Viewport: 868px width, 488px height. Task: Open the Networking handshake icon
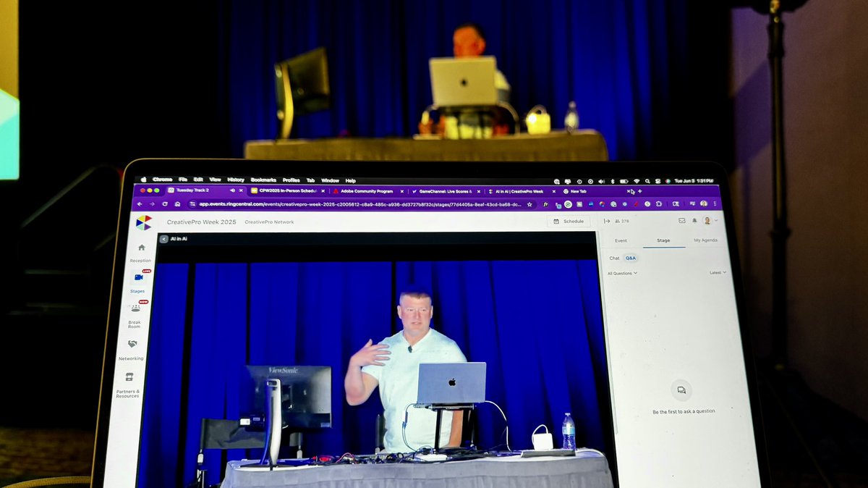pos(132,344)
